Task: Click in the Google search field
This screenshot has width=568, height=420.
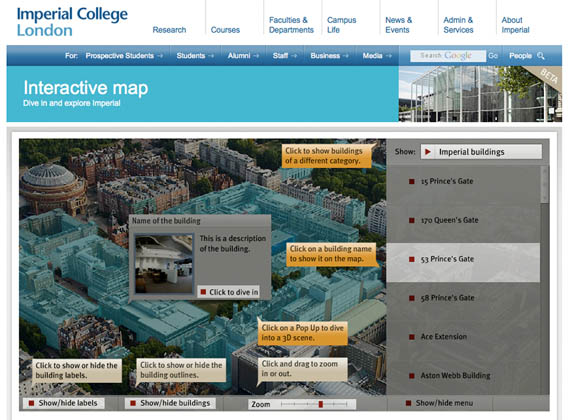Action: [x=448, y=56]
